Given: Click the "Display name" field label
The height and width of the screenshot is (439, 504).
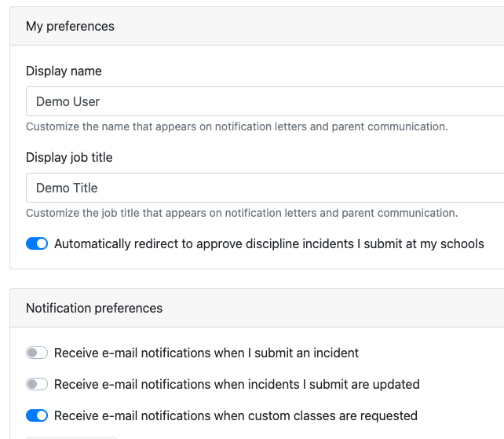Looking at the screenshot, I should [64, 71].
